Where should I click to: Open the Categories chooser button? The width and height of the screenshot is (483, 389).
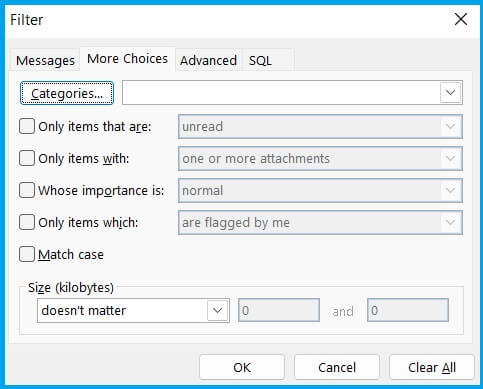(x=67, y=93)
